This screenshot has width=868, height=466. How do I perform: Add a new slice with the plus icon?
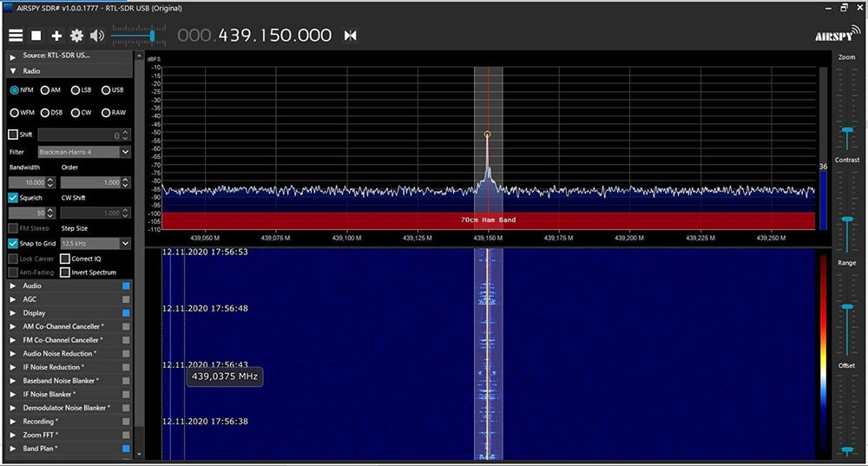point(56,36)
